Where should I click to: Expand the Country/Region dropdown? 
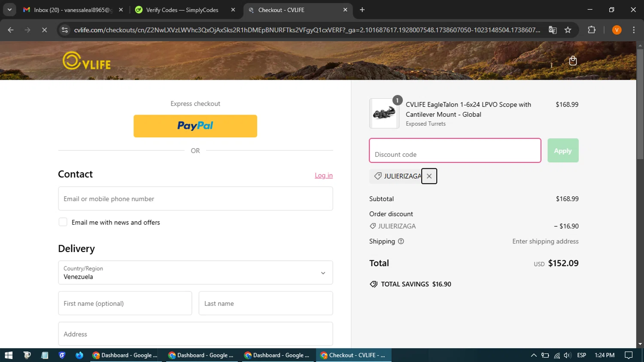click(x=195, y=273)
